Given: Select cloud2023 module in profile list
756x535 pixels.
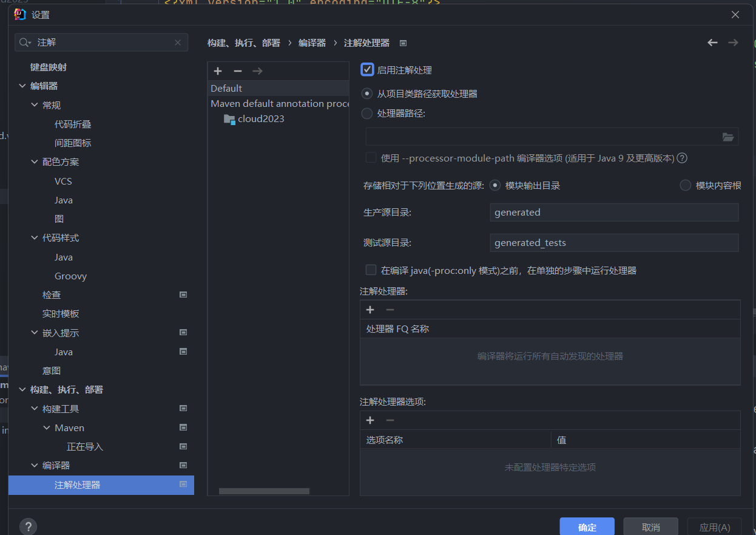Looking at the screenshot, I should pyautogui.click(x=260, y=119).
